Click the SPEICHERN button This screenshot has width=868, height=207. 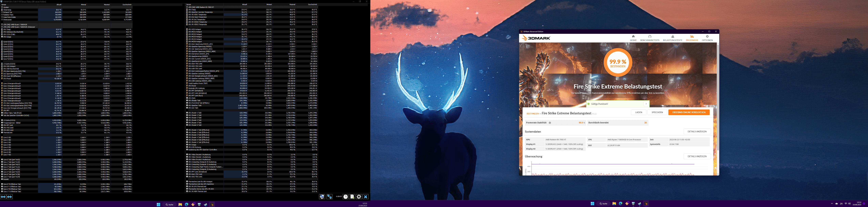click(657, 112)
